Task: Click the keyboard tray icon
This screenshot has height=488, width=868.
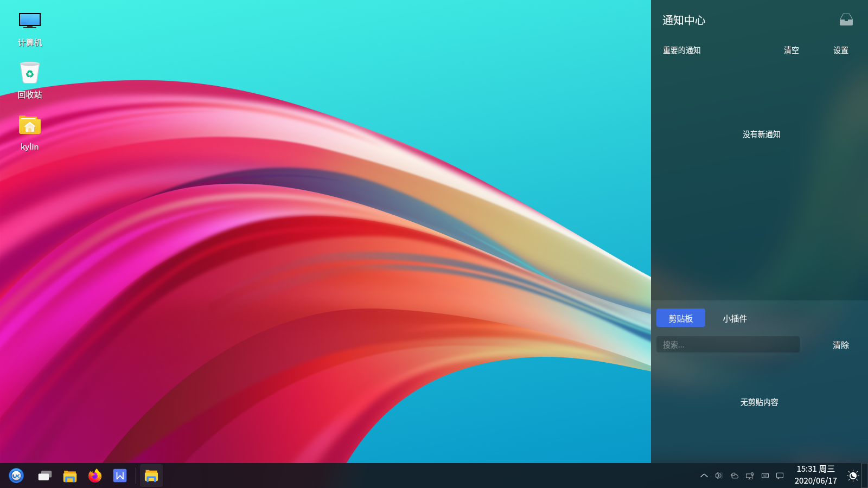Action: [x=765, y=476]
